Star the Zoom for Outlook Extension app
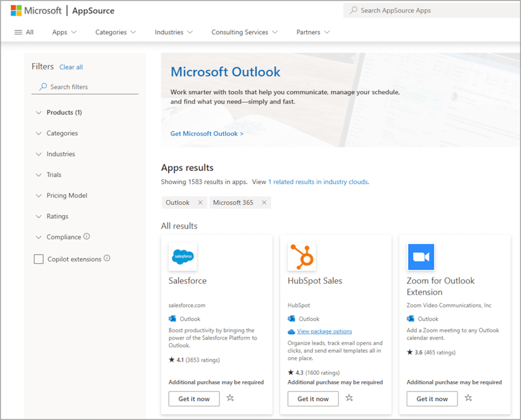Viewport: 521px width, 420px height. [x=468, y=399]
